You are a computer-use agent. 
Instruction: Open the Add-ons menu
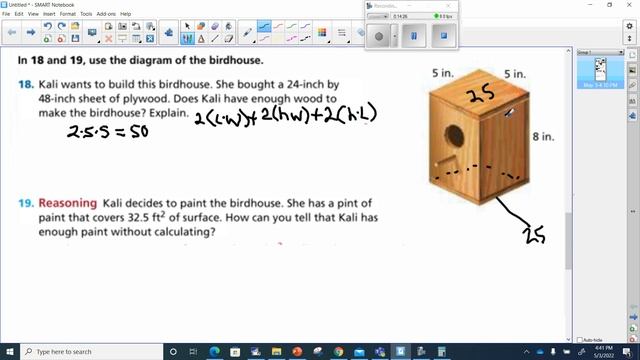tap(106, 14)
